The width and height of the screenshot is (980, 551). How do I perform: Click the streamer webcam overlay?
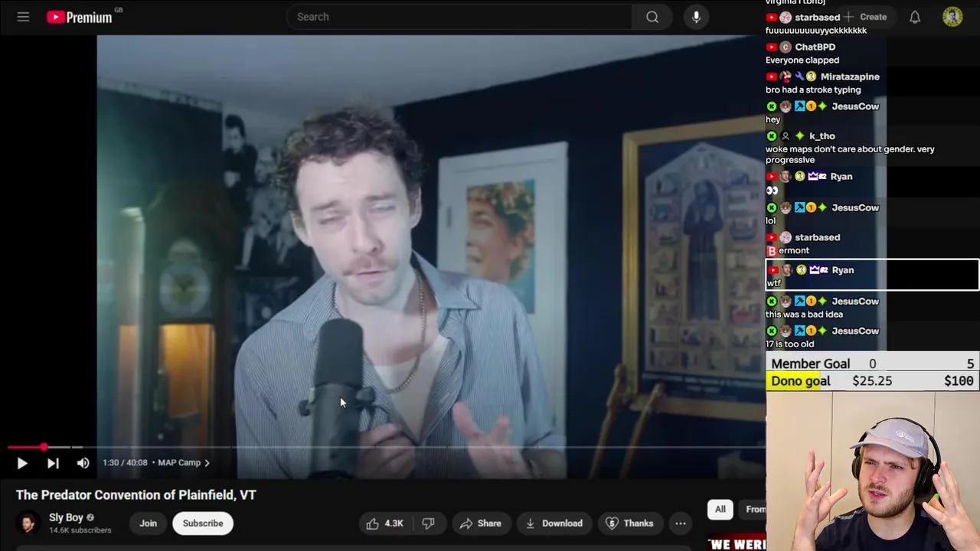pyautogui.click(x=873, y=471)
